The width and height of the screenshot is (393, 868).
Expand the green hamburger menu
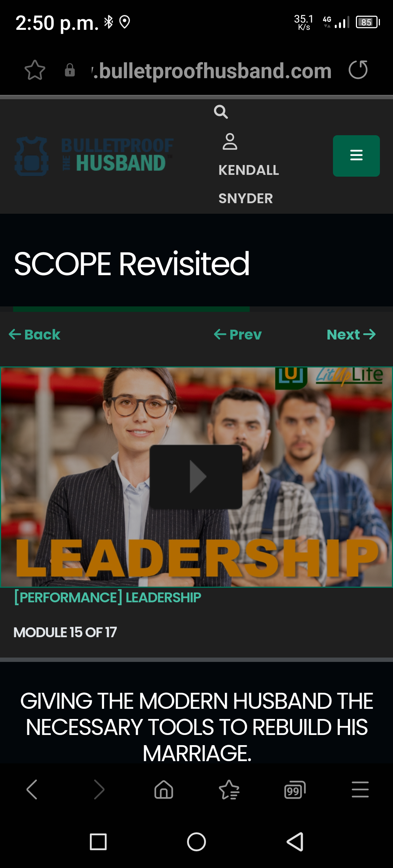[356, 156]
